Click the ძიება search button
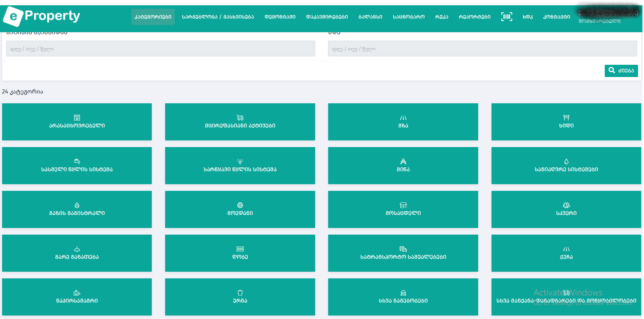Screen dimensions: 644x319 click(x=621, y=71)
